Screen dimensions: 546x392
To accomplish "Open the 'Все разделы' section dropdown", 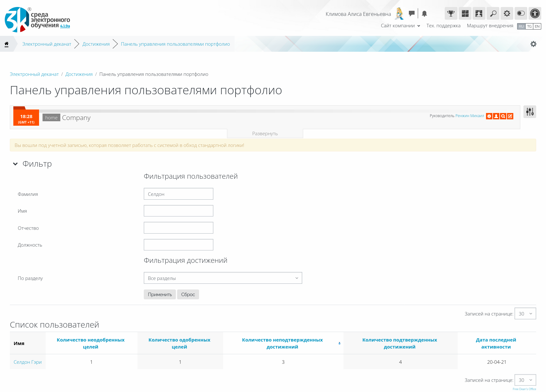I will click(223, 278).
